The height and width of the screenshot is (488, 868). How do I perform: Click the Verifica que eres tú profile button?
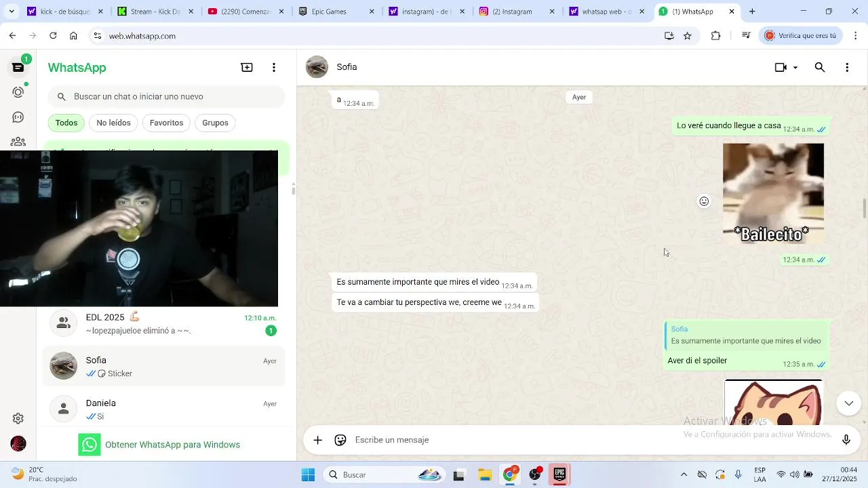point(802,36)
